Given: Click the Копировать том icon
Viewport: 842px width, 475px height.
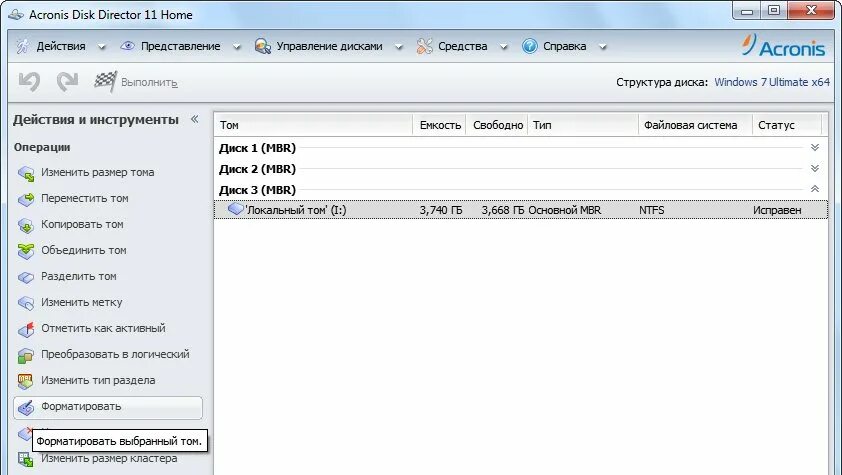Looking at the screenshot, I should pyautogui.click(x=26, y=225).
